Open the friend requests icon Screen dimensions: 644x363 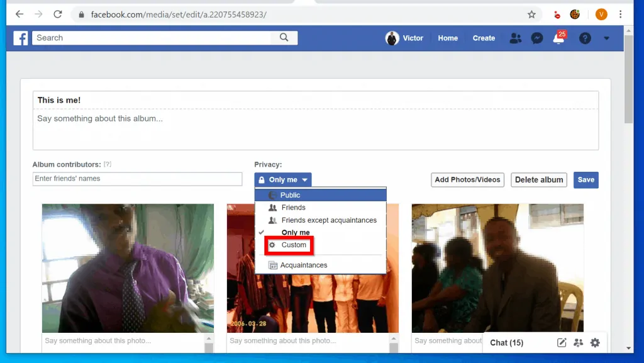pos(516,38)
